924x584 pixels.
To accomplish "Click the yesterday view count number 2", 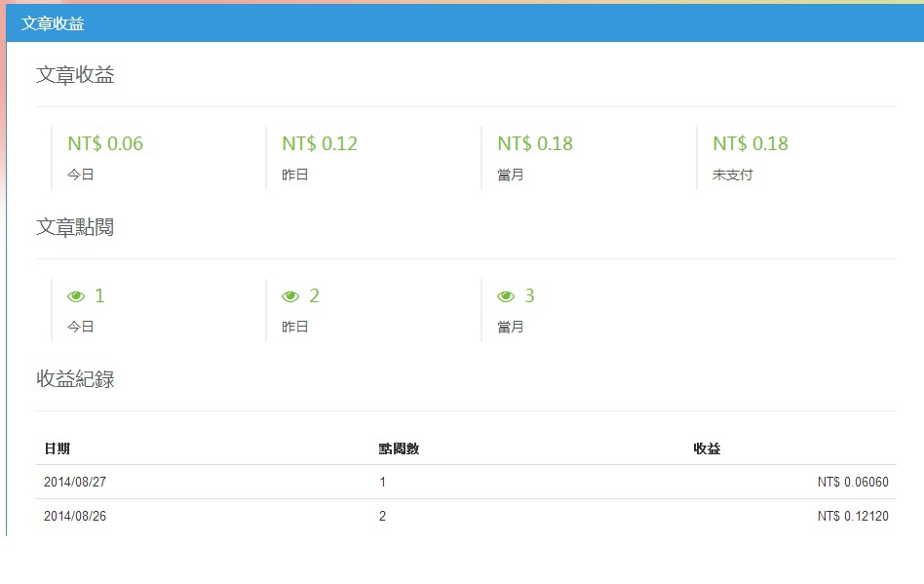I will pos(314,295).
